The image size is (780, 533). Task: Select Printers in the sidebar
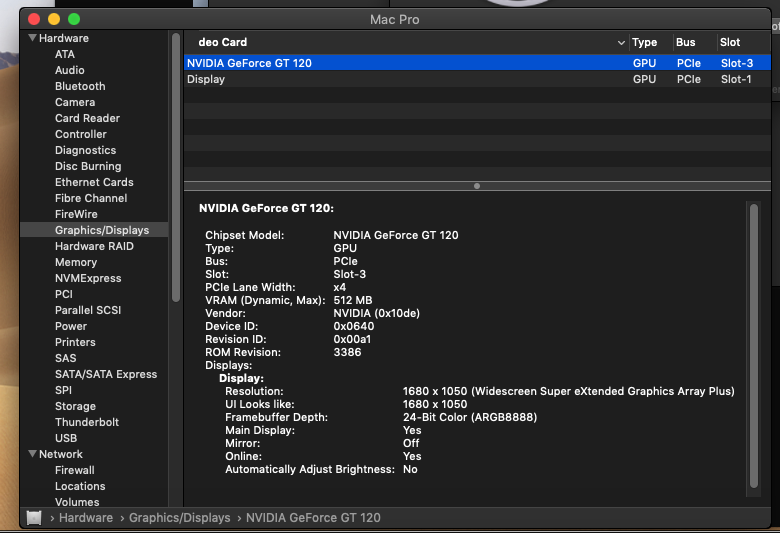tap(75, 342)
